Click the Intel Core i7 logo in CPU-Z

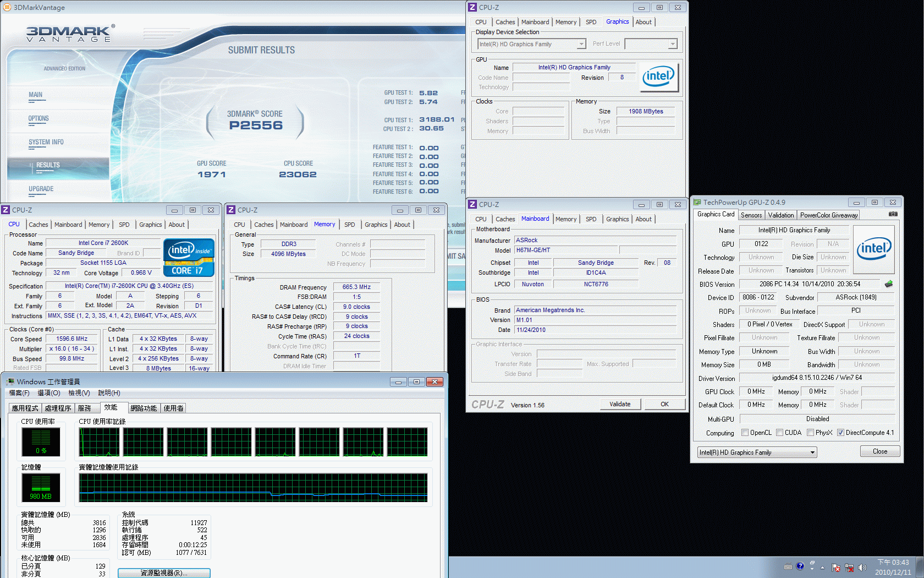tap(189, 257)
